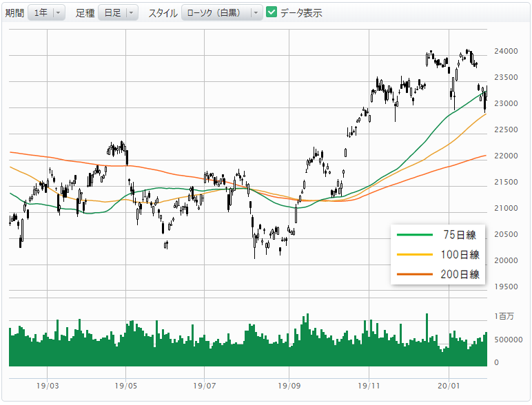Image resolution: width=532 pixels, height=405 pixels.
Task: Toggle the データ表示 checkbox
Action: [272, 12]
